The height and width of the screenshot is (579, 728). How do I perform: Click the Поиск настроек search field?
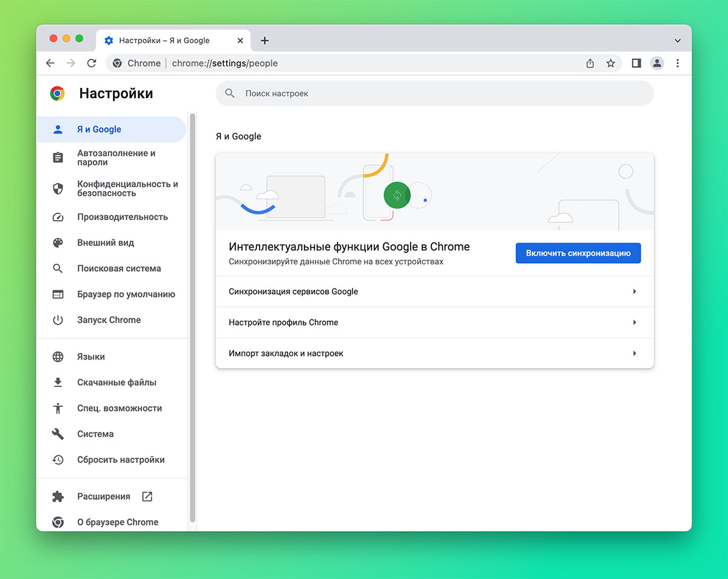[434, 93]
